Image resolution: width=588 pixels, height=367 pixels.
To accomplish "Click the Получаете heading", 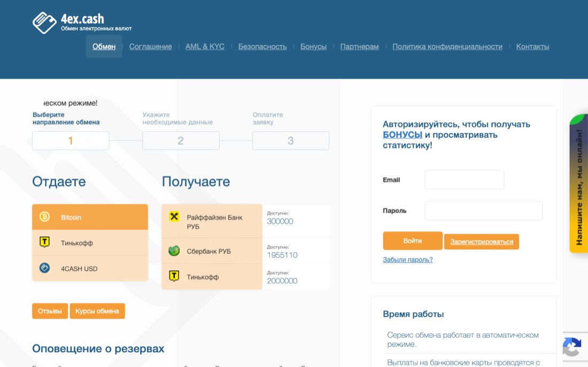I will pyautogui.click(x=196, y=182).
